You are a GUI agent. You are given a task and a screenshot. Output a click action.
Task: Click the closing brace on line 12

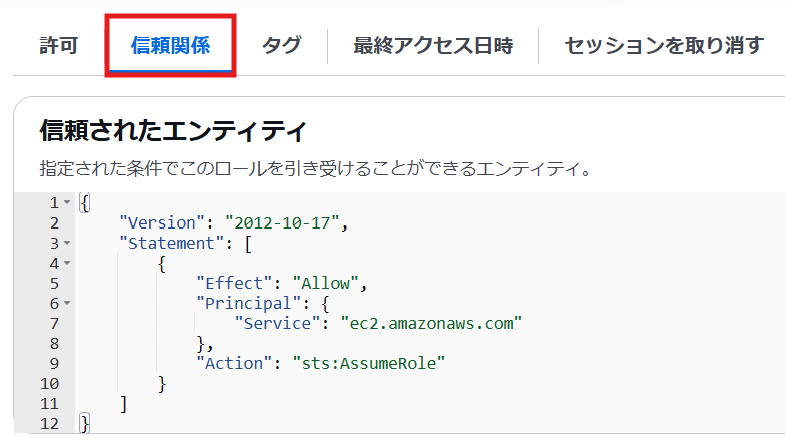84,424
